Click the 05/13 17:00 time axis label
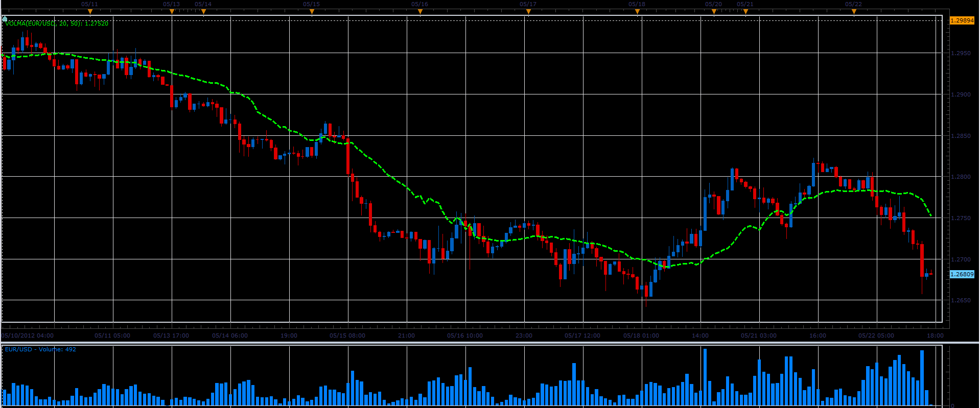980x408 pixels. pos(171,335)
